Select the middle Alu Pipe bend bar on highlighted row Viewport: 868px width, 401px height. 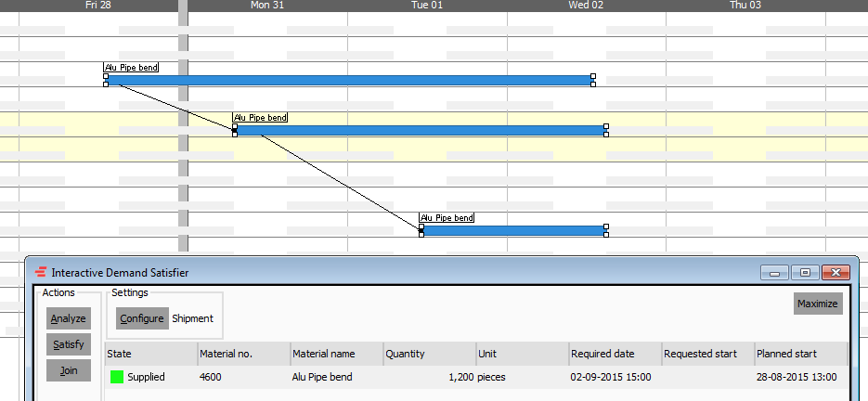point(420,130)
